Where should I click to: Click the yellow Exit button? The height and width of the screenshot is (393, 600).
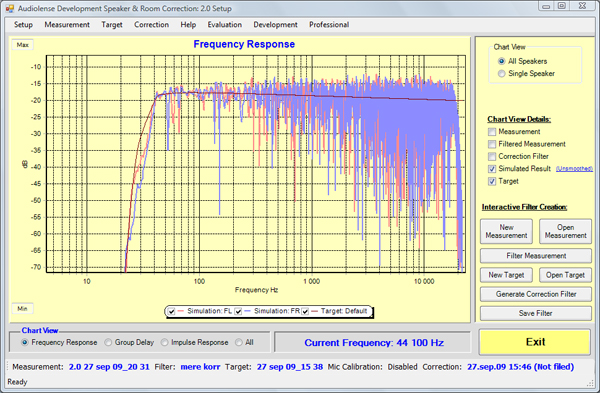[x=535, y=342]
